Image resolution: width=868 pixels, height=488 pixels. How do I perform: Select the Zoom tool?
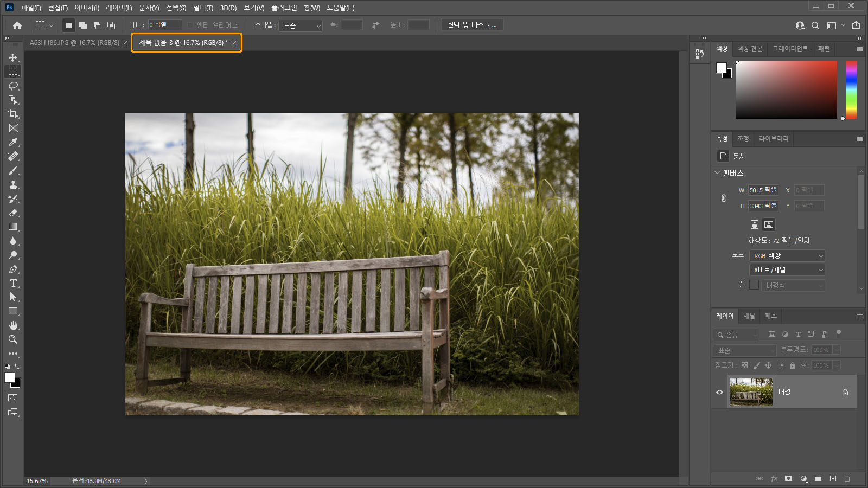tap(13, 339)
